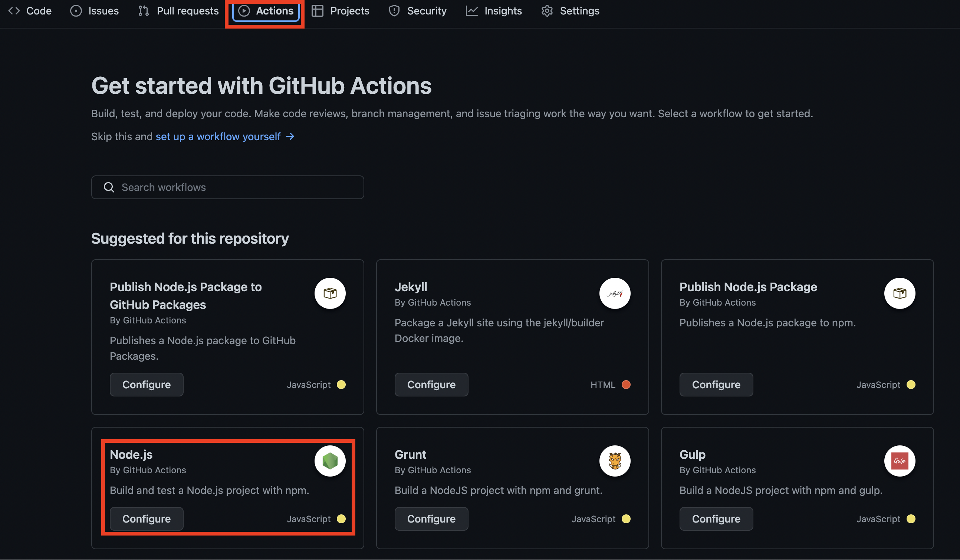Click 'Publishes a Node.js package to npm.' text
This screenshot has height=560, width=960.
coord(767,322)
